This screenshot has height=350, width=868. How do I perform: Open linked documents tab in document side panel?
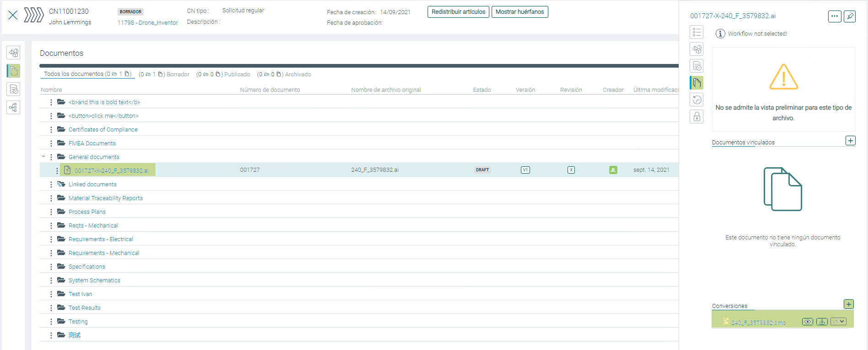[x=697, y=83]
